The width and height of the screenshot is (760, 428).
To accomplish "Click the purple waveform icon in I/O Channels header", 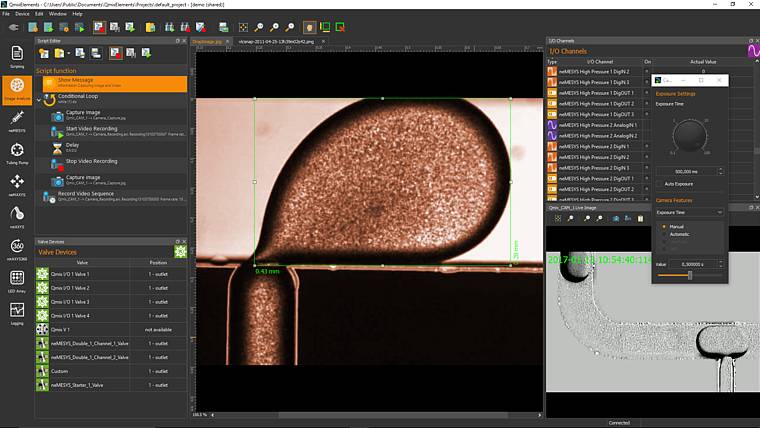I will pyautogui.click(x=754, y=51).
